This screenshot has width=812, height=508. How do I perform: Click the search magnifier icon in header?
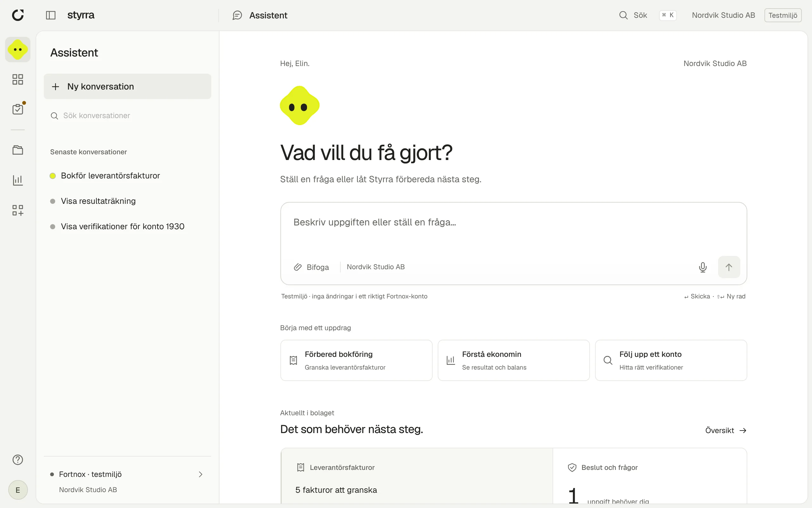pyautogui.click(x=623, y=15)
